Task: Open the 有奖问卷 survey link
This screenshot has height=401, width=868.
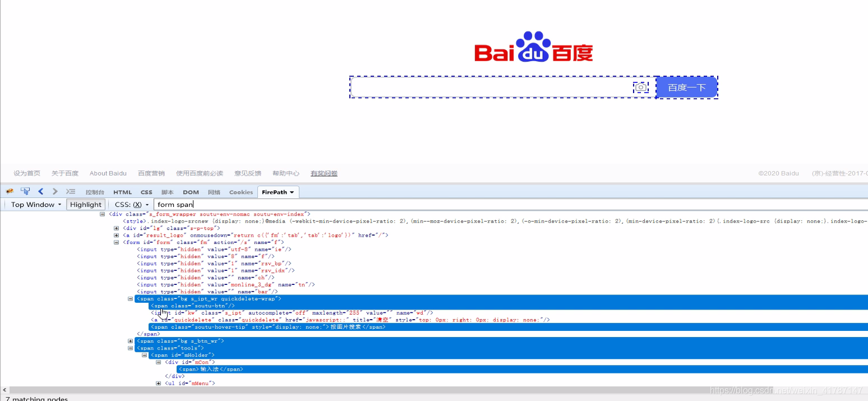Action: (324, 173)
